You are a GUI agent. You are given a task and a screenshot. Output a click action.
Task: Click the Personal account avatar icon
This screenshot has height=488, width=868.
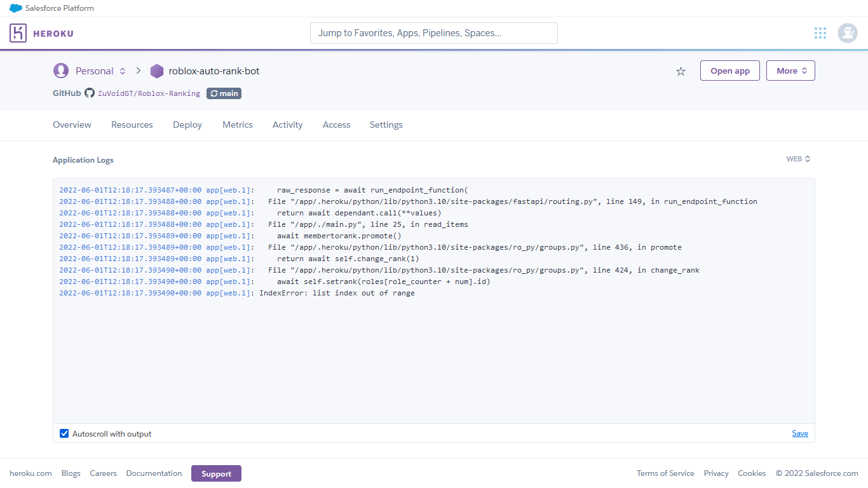point(61,71)
